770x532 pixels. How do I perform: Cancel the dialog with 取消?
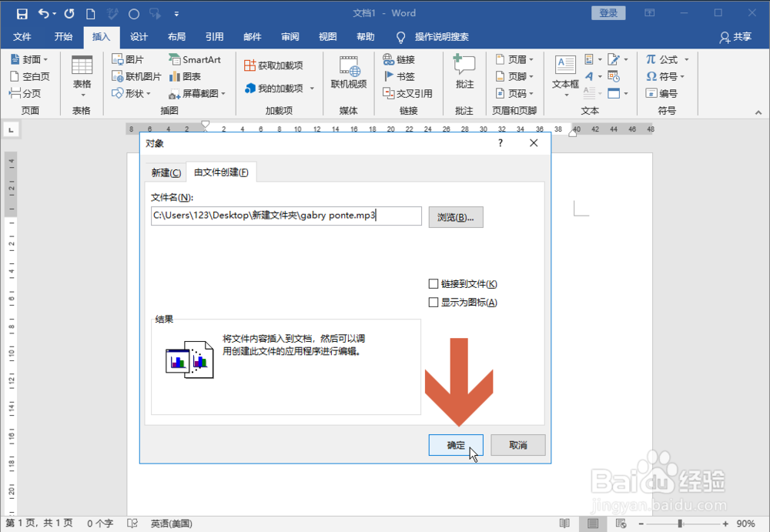[x=518, y=445]
